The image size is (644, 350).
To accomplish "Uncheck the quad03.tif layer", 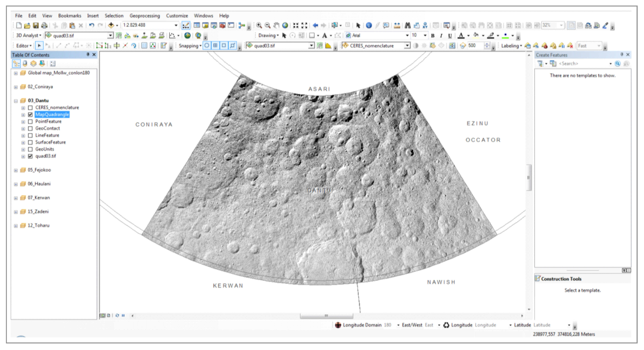I will [30, 156].
